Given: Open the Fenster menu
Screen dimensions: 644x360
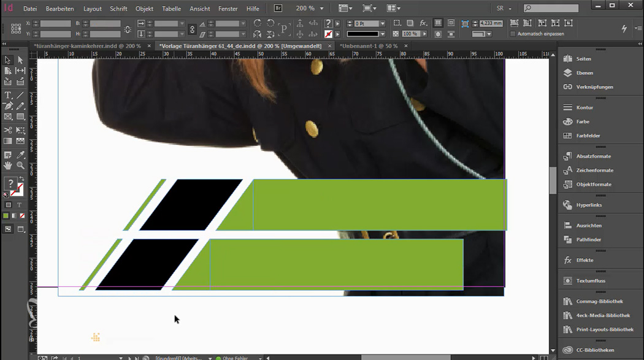Looking at the screenshot, I should [x=228, y=8].
